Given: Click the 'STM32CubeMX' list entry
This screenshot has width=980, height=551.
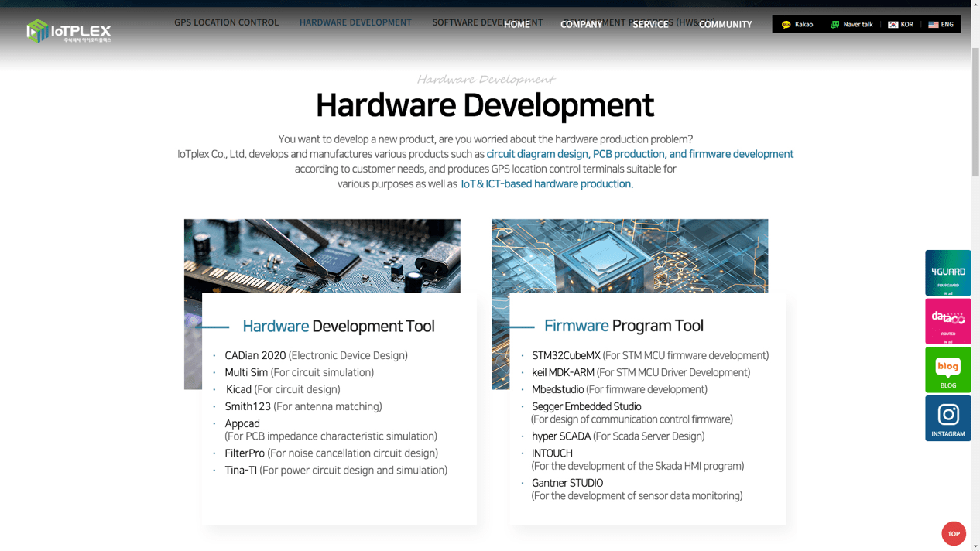Looking at the screenshot, I should (x=650, y=355).
